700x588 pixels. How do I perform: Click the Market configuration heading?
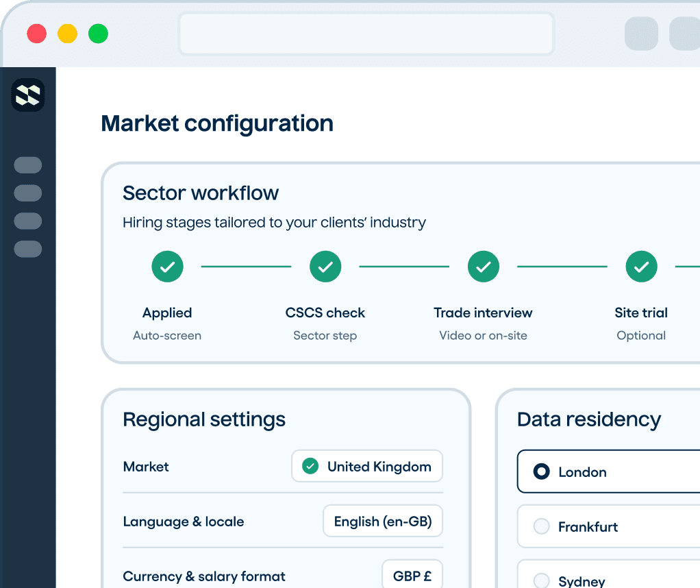coord(217,123)
